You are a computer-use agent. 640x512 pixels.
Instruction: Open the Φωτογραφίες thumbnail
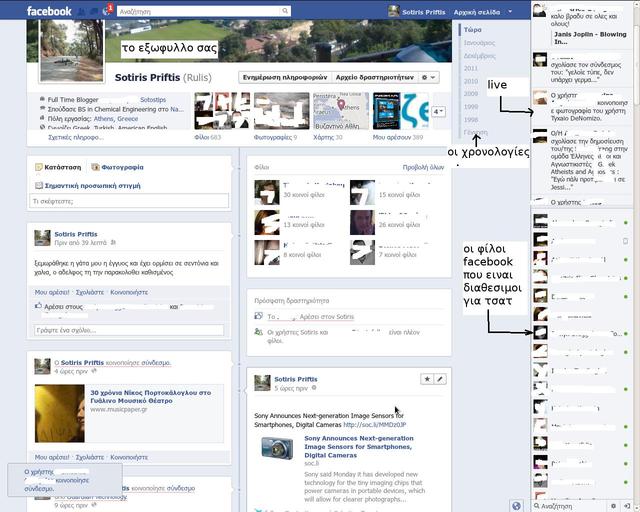(x=282, y=111)
